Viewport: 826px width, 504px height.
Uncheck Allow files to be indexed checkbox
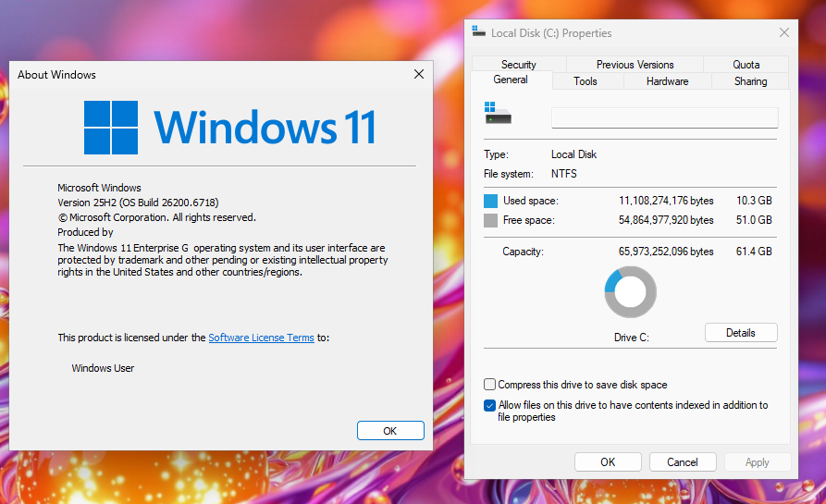click(x=490, y=405)
